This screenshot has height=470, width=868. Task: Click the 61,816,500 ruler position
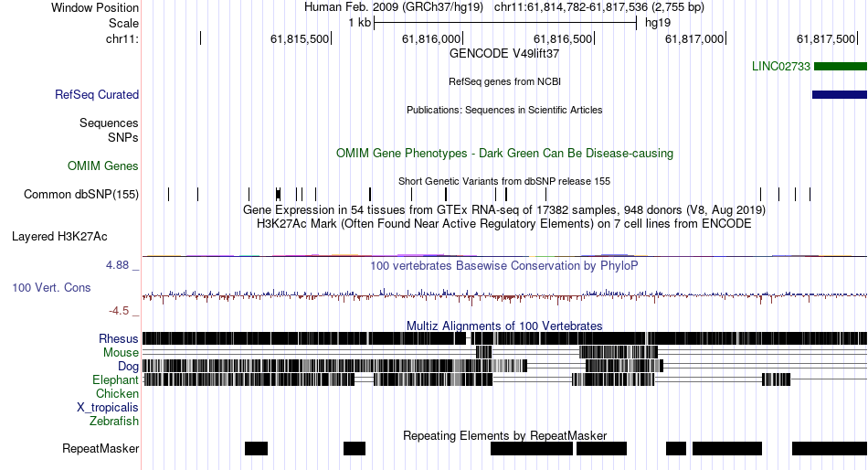(x=563, y=38)
